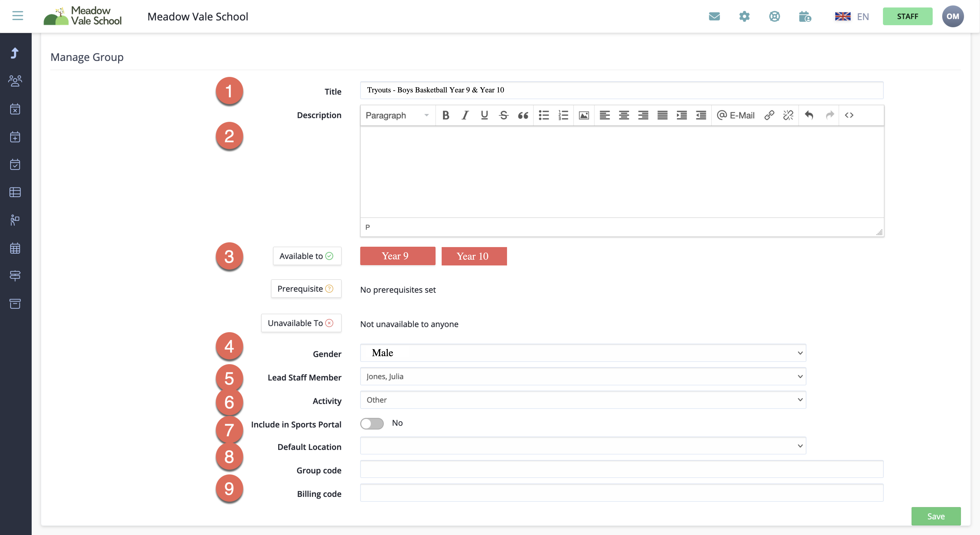Remove link with unlink icon
The width and height of the screenshot is (980, 535).
[788, 115]
